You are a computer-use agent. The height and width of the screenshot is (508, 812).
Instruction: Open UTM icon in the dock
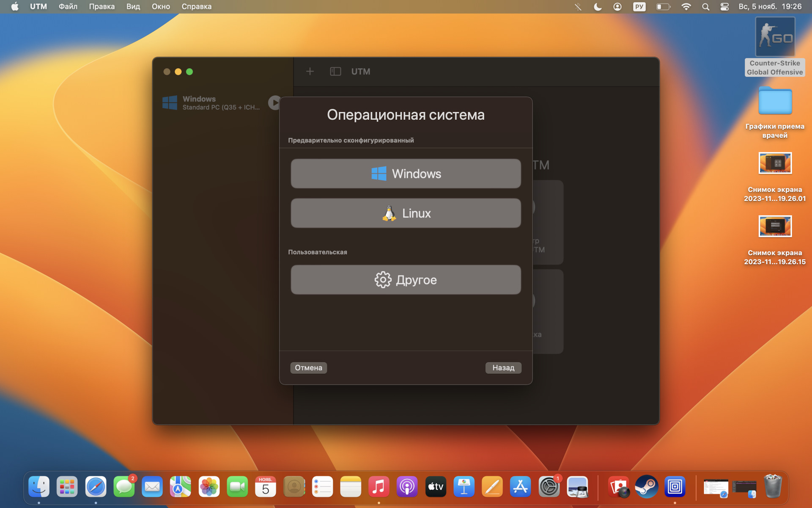pos(675,487)
